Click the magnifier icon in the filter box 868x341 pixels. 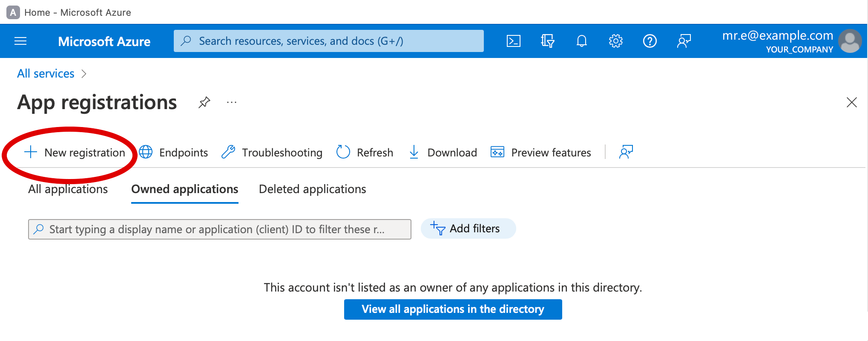(39, 229)
